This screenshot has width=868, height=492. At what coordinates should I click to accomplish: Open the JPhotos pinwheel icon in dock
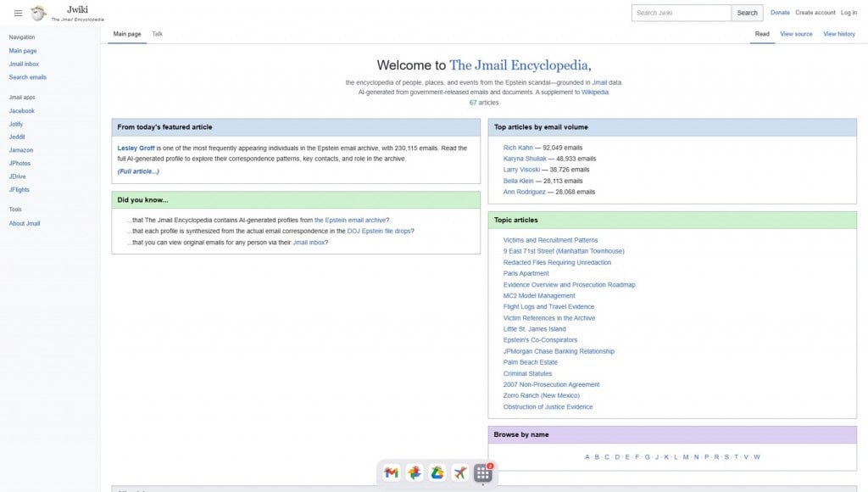pos(414,473)
